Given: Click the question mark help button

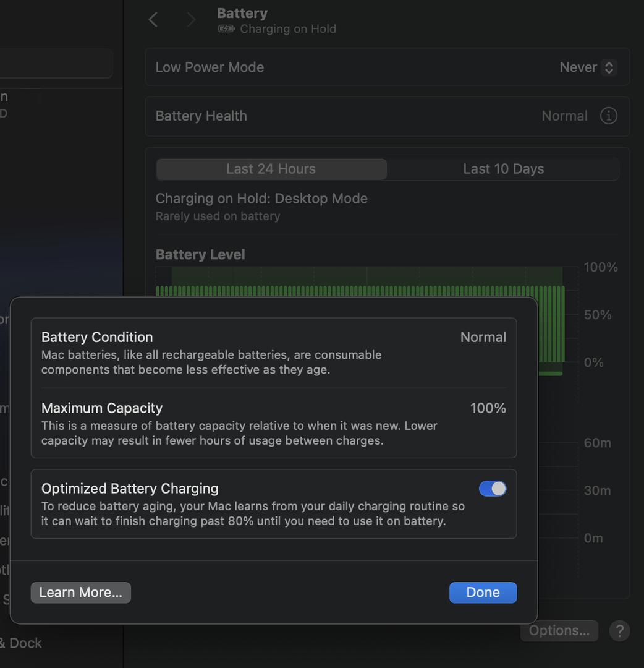Looking at the screenshot, I should pyautogui.click(x=619, y=630).
